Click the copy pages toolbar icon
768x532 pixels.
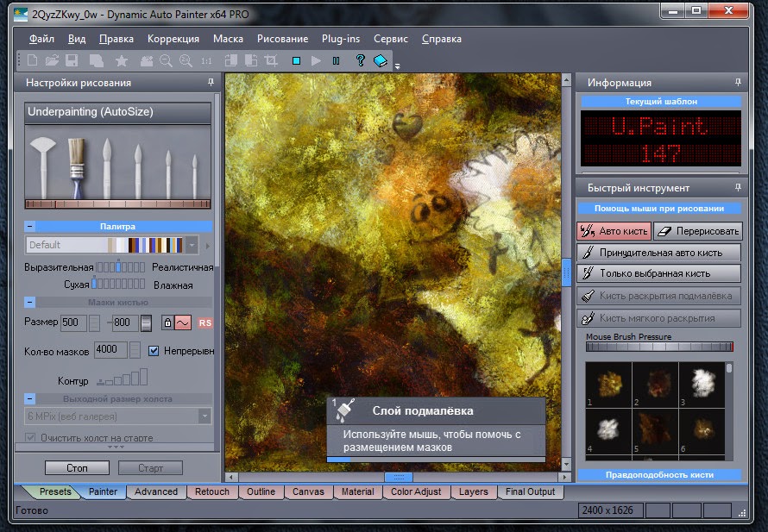[96, 60]
